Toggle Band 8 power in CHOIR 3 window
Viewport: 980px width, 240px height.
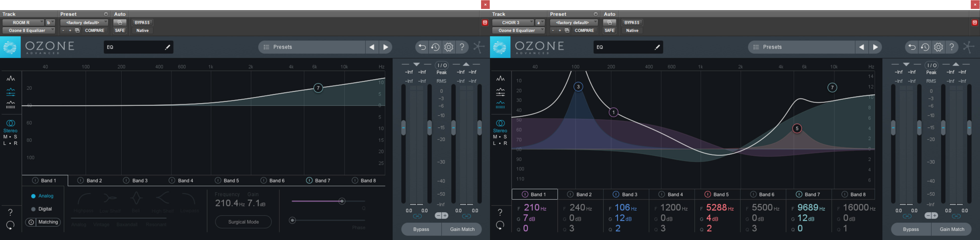click(x=845, y=194)
